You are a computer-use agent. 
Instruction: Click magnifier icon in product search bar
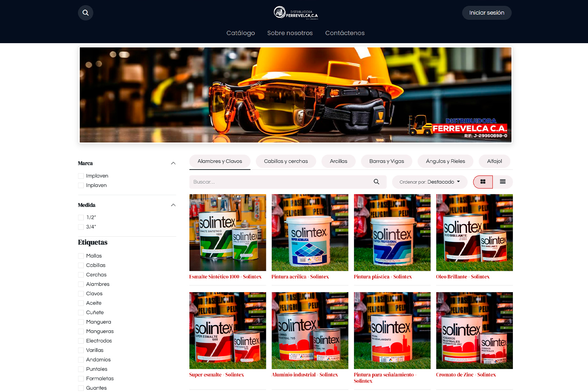376,182
